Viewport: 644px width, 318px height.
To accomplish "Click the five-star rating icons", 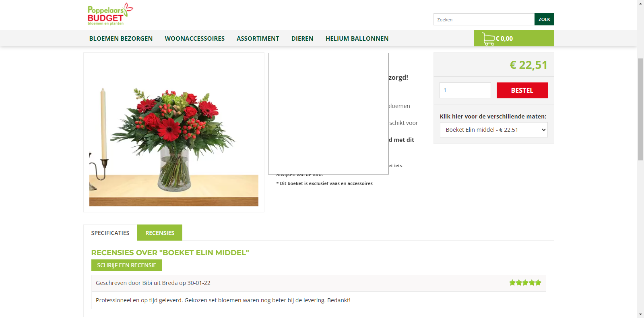I will coord(525,283).
